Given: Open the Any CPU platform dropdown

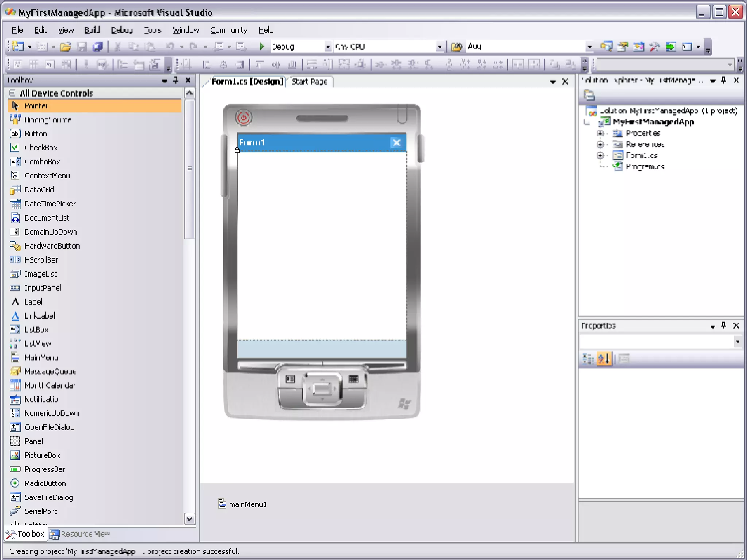Looking at the screenshot, I should (x=440, y=46).
